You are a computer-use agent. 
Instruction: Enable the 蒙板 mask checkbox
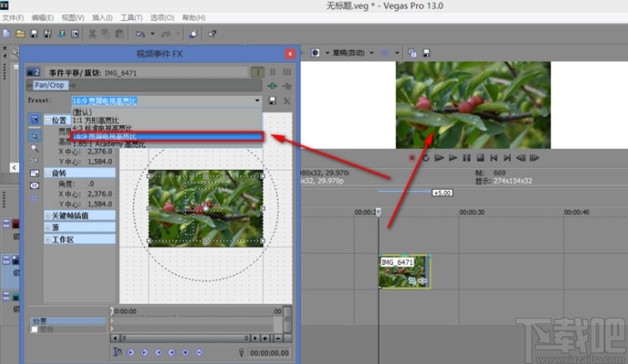tap(34, 329)
